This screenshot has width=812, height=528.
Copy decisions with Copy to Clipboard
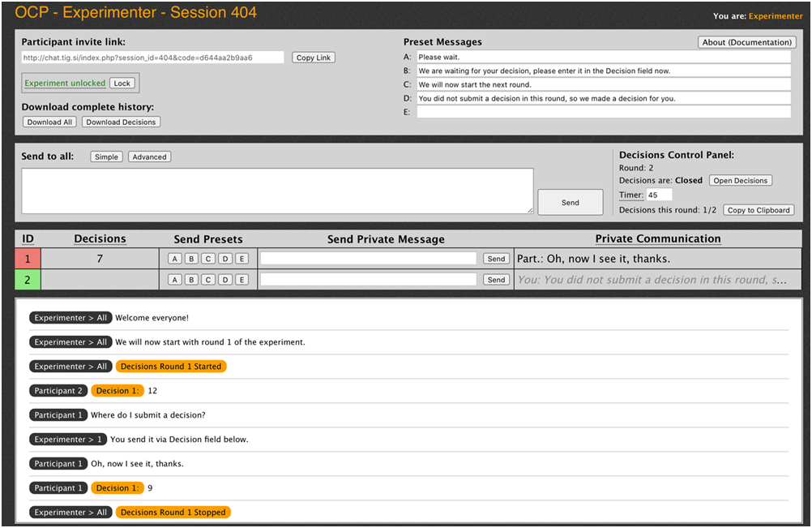click(758, 210)
